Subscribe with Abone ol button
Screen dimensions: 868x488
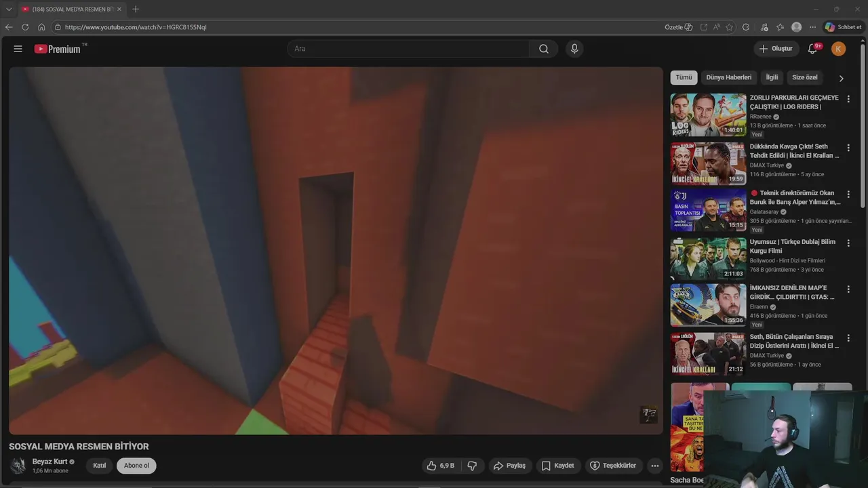[x=136, y=466]
